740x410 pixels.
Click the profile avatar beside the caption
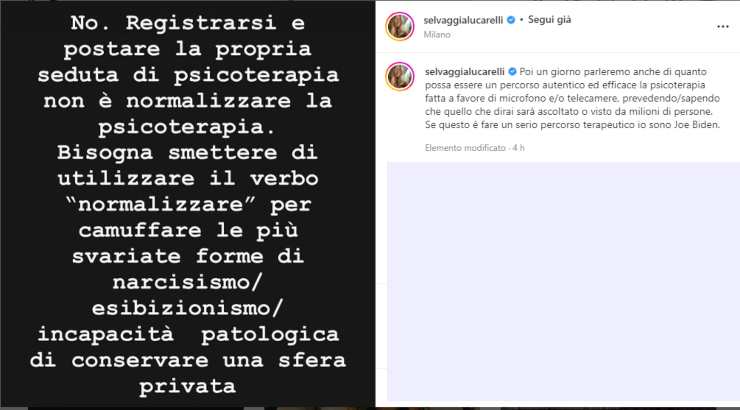400,76
